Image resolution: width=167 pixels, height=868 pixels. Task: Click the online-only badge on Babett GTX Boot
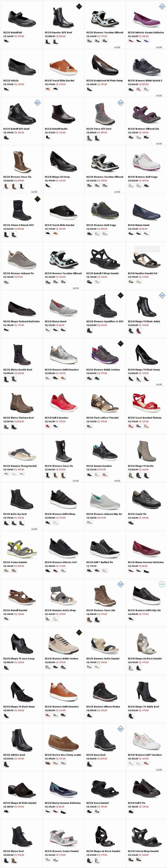(x=37, y=103)
